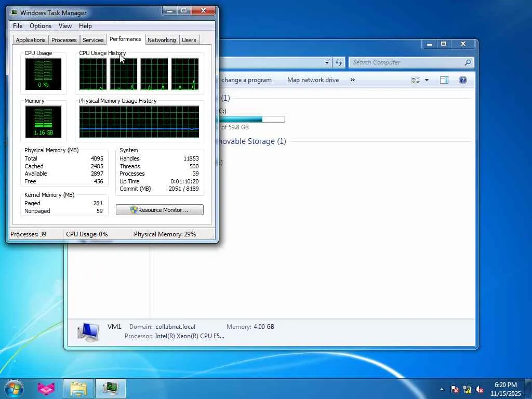Click the 'collabnet.local' domain text
The height and width of the screenshot is (399, 532).
click(x=176, y=327)
